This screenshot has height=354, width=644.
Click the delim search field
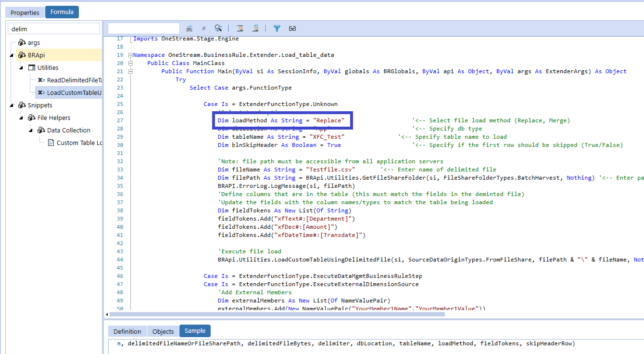(53, 28)
